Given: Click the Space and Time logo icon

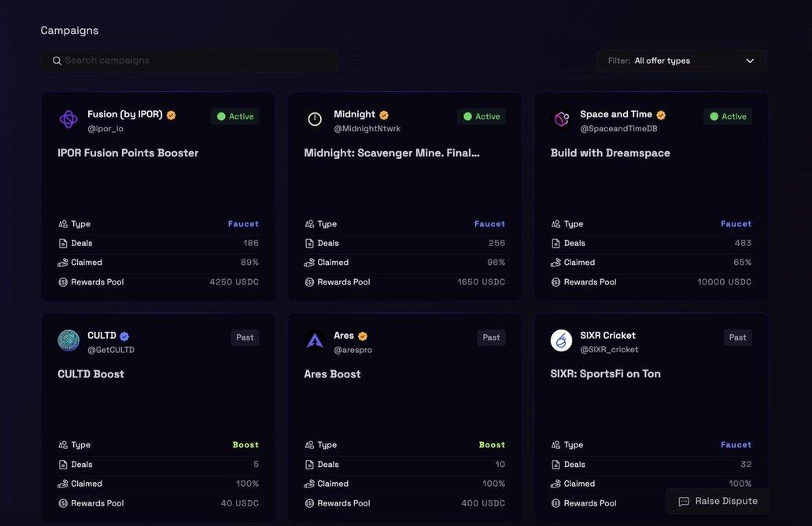Looking at the screenshot, I should coord(561,120).
